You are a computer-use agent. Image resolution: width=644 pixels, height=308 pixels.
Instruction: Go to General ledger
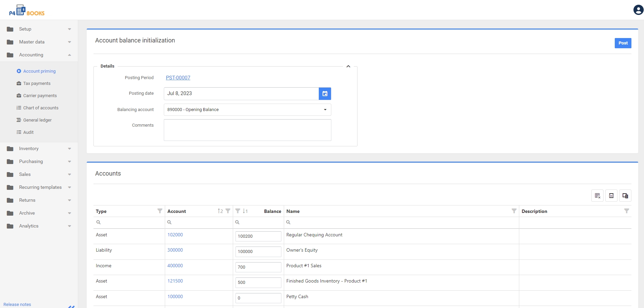point(37,120)
